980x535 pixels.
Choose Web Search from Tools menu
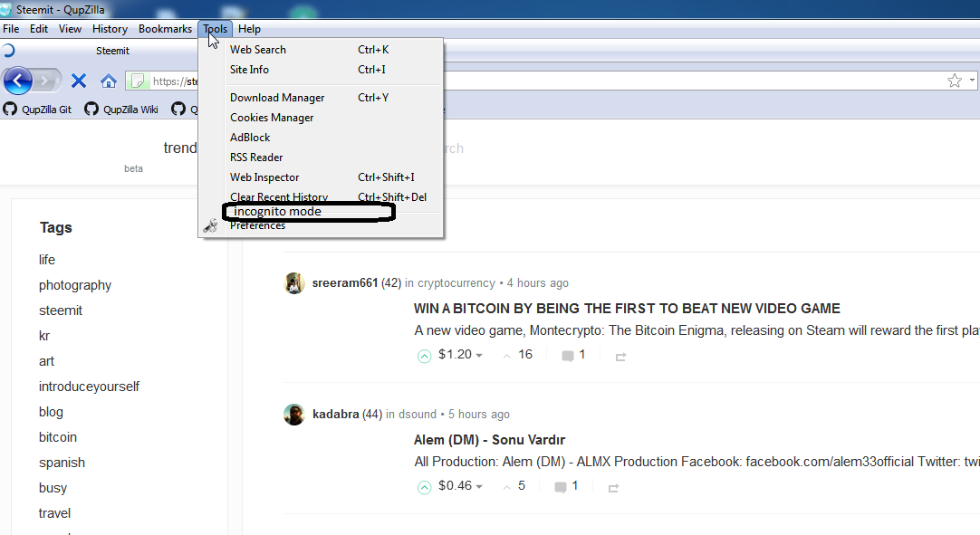tap(321, 50)
